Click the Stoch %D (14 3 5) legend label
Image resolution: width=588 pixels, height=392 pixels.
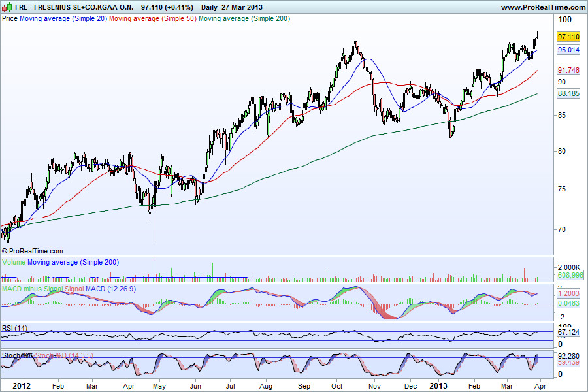[x=64, y=355]
